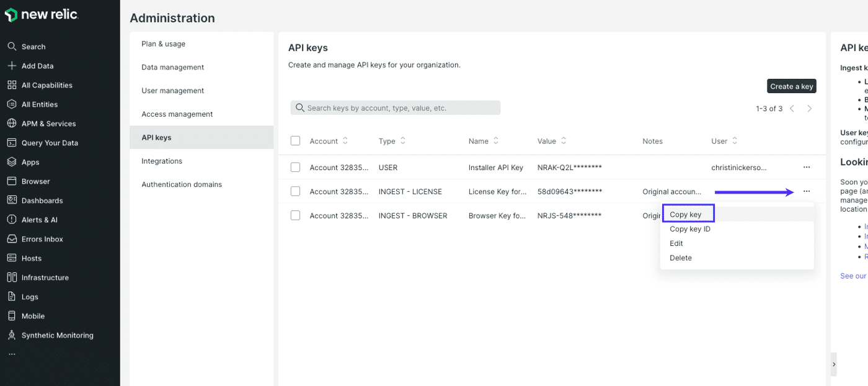Click the Create a key button
The height and width of the screenshot is (386, 868).
[x=791, y=86]
